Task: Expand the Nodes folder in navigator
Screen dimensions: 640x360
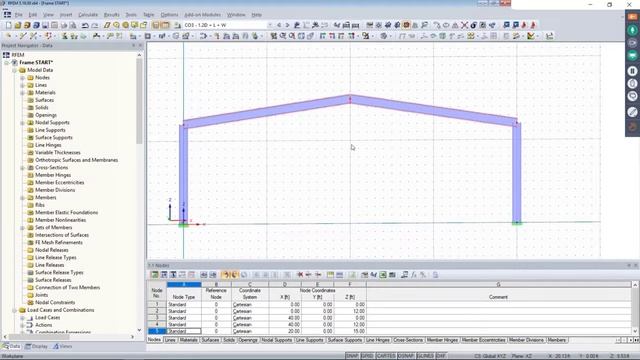Action: [x=23, y=78]
